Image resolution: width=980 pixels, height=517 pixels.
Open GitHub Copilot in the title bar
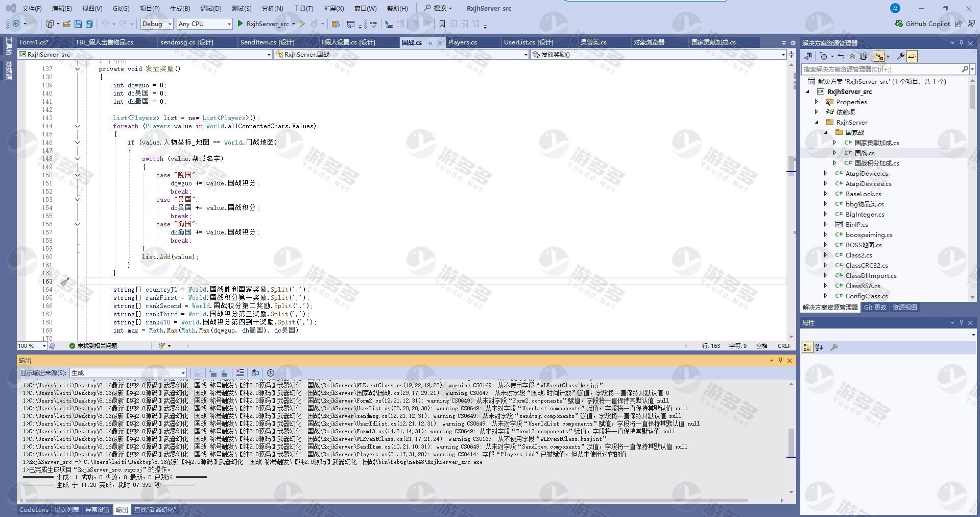click(x=923, y=24)
